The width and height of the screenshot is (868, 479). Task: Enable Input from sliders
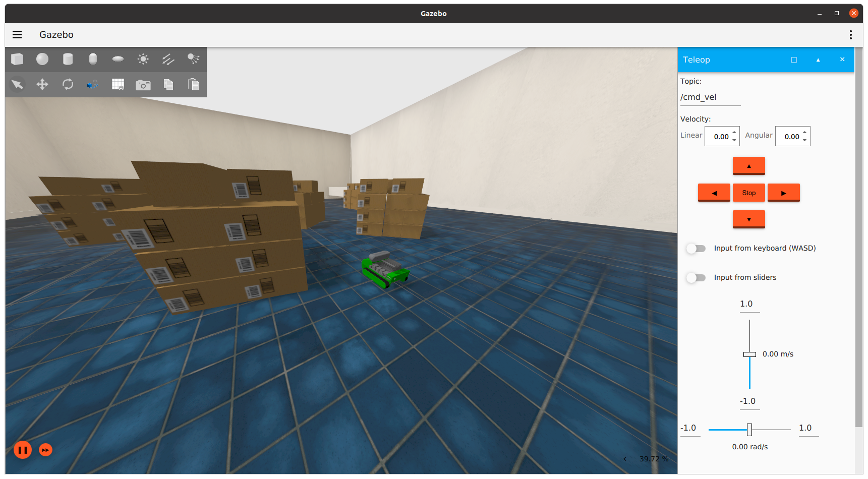point(696,278)
